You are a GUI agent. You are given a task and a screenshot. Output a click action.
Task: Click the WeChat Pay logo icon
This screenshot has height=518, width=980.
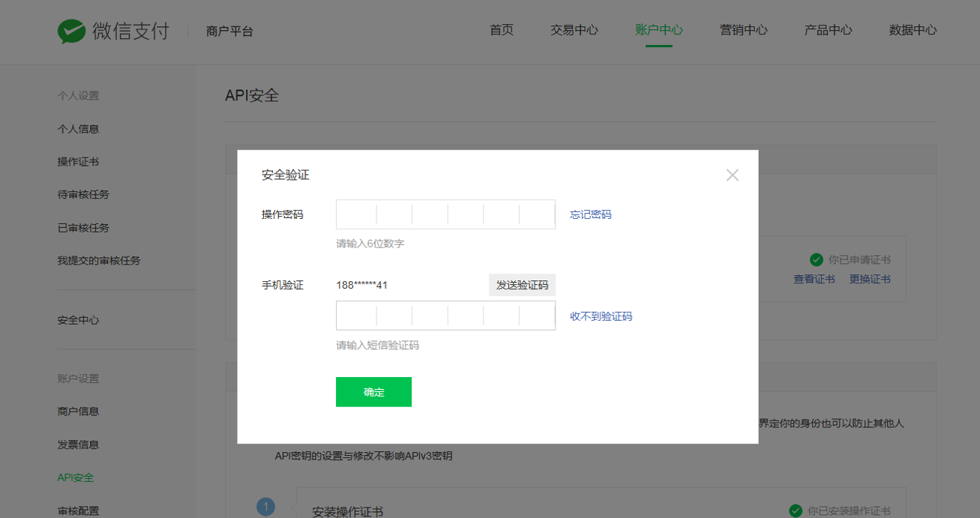click(71, 31)
